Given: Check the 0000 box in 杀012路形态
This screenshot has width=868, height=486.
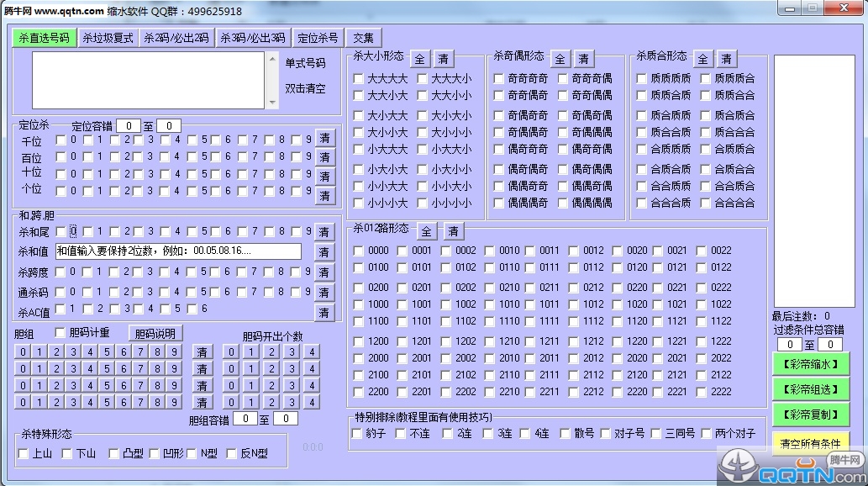Looking at the screenshot, I should pos(359,251).
